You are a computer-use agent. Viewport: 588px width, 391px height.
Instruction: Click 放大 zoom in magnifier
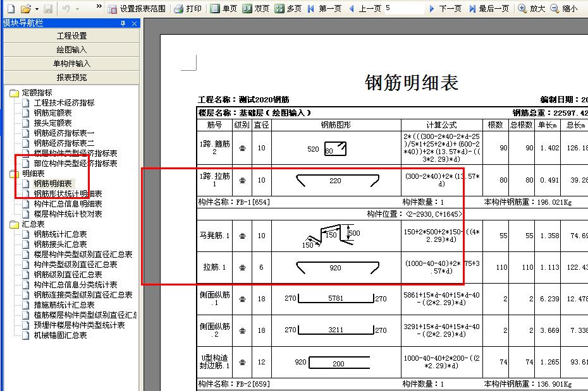(x=531, y=8)
